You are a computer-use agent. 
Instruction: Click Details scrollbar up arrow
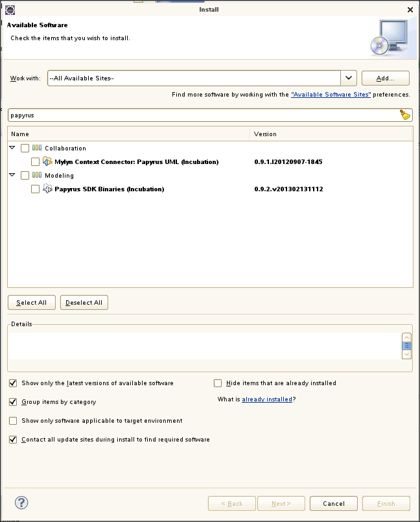click(x=406, y=337)
